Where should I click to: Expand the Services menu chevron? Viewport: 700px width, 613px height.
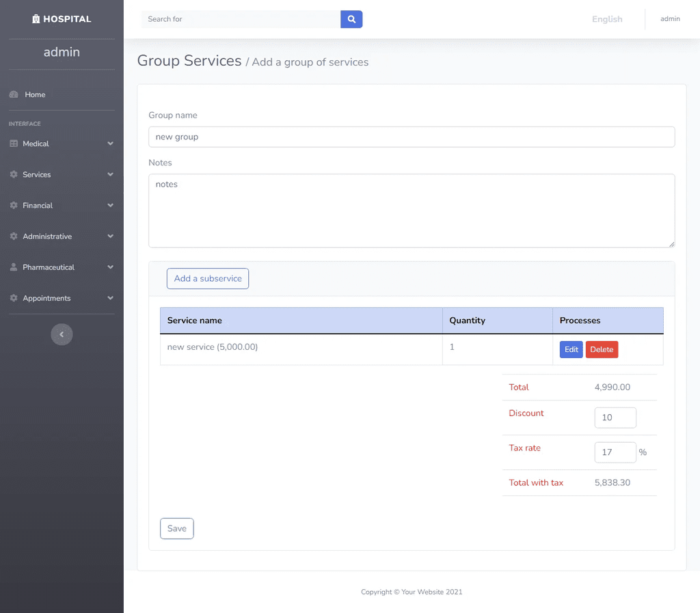click(110, 174)
